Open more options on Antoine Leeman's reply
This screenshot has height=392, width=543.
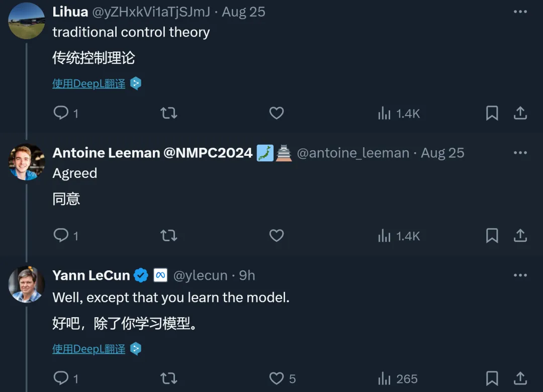pos(520,153)
